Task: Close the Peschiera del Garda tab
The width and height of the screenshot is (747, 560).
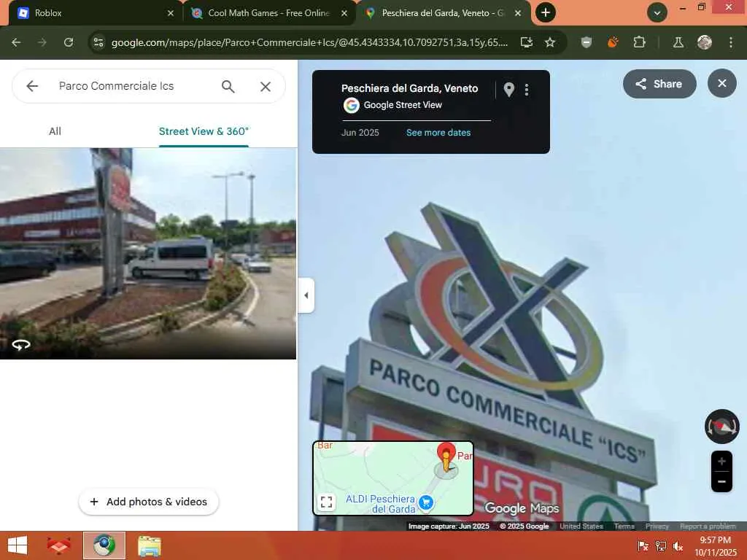Action: (x=518, y=13)
